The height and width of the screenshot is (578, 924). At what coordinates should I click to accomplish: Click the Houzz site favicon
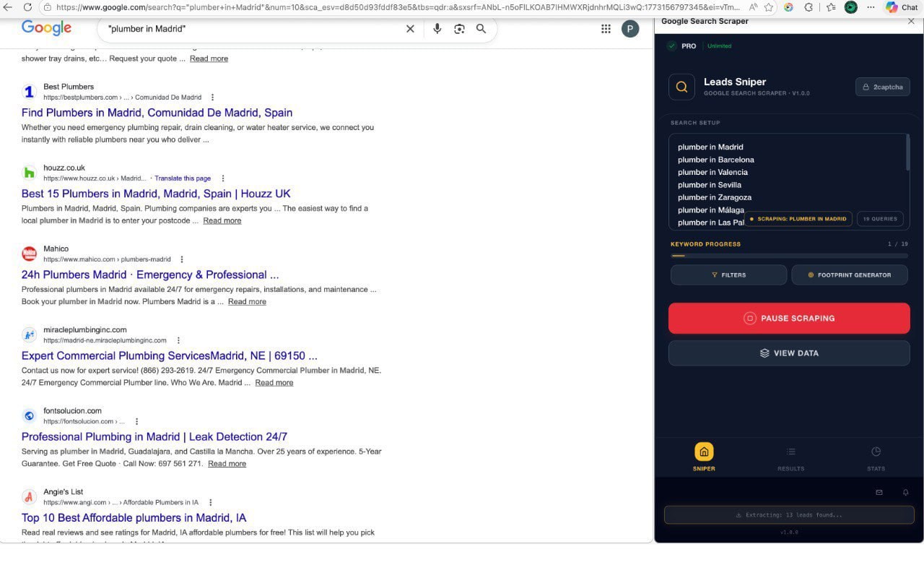(29, 173)
